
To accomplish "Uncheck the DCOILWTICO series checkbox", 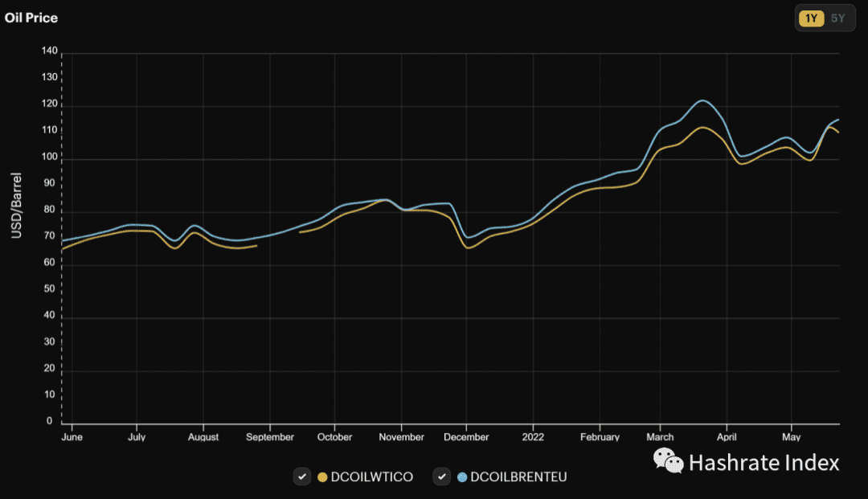I will (302, 477).
